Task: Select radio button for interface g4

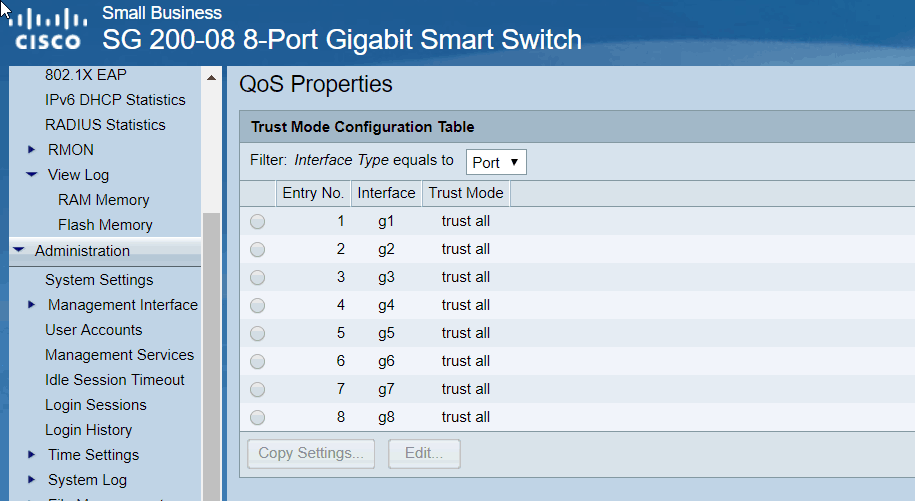Action: coord(258,306)
